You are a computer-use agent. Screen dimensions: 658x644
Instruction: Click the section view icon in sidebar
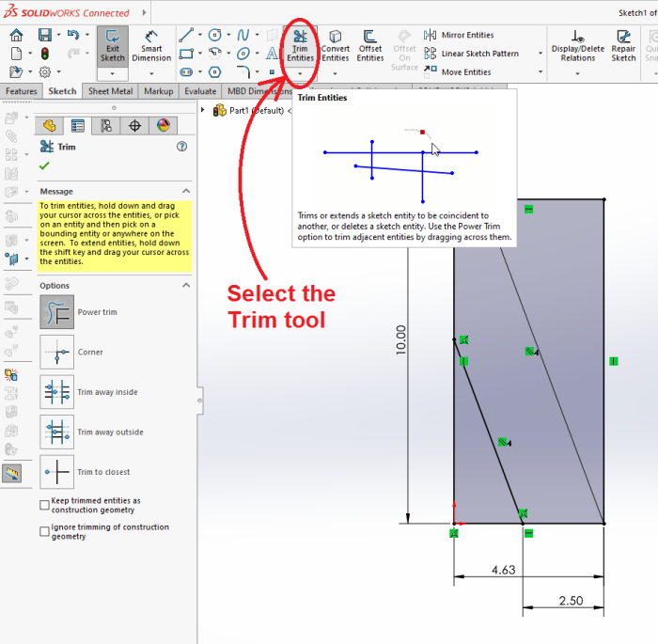[11, 259]
